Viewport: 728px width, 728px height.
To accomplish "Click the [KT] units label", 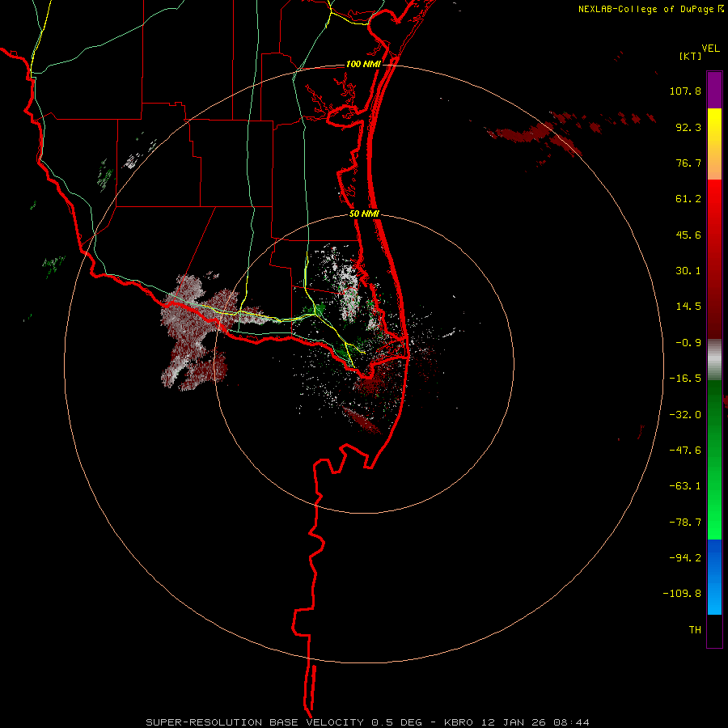I will (x=690, y=56).
